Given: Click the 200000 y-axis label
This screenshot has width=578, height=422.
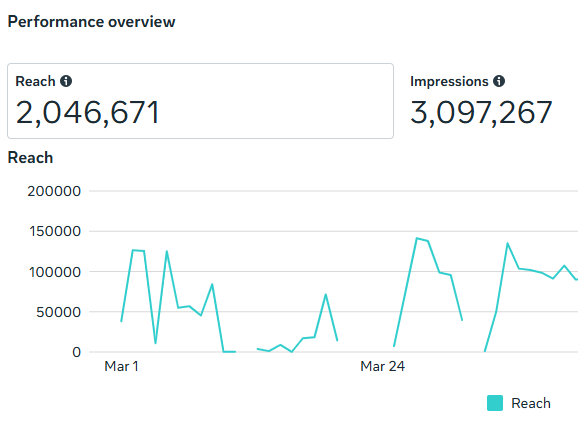Looking at the screenshot, I should point(54,191).
